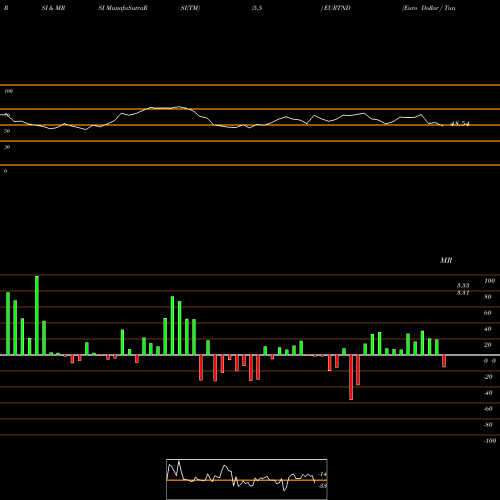Click the RSI current value 48.54

pos(460,124)
